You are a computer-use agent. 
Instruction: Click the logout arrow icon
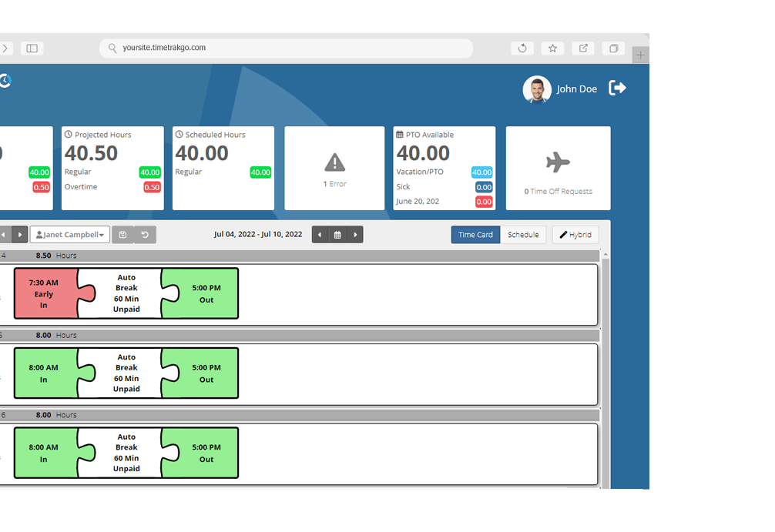[617, 88]
